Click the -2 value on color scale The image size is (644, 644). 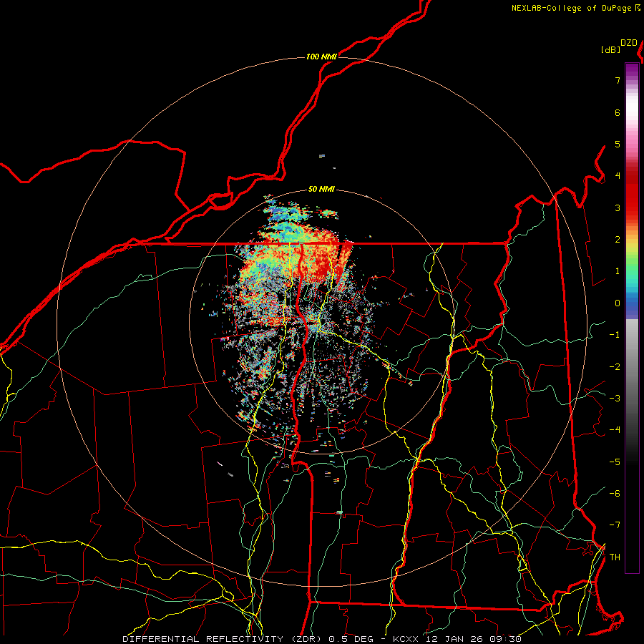pos(615,367)
